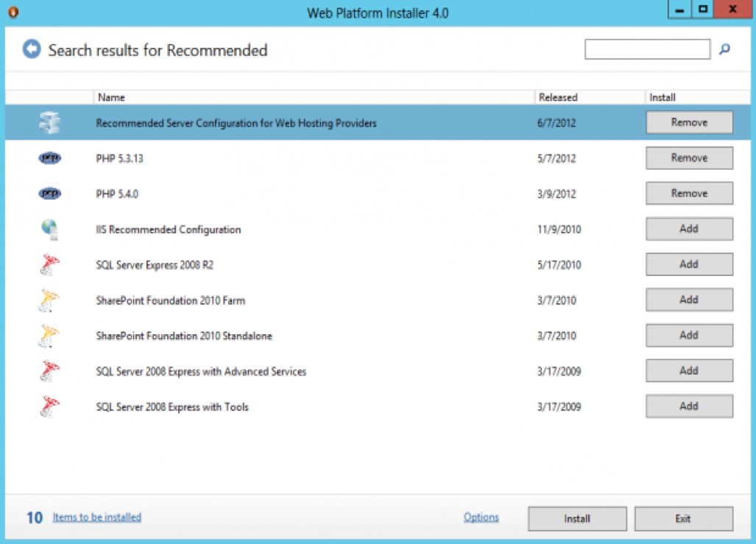The height and width of the screenshot is (544, 756).
Task: Close the Web Platform Installer window
Action: [732, 9]
